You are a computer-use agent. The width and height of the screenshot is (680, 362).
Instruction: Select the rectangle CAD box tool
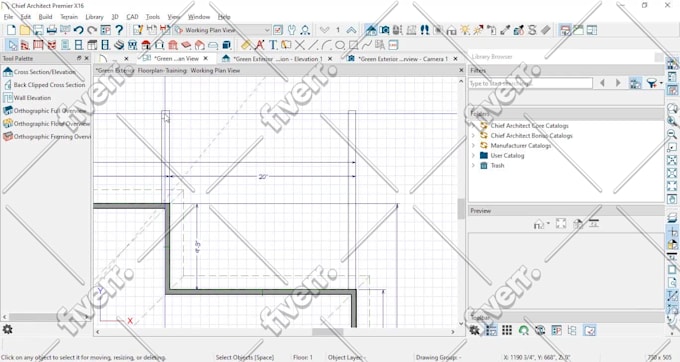click(x=354, y=45)
